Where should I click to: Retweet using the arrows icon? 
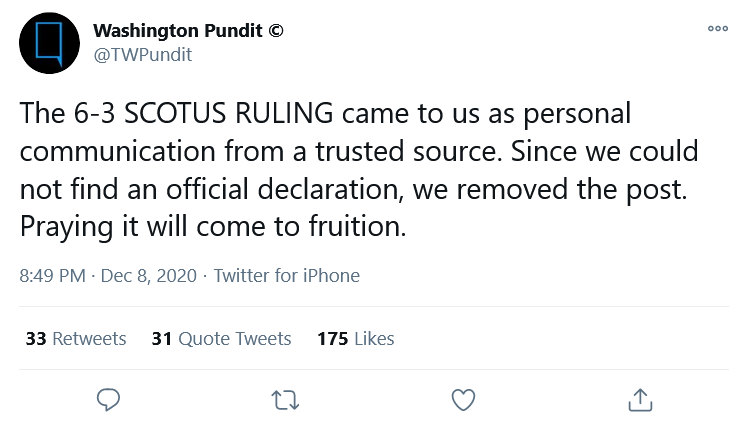pyautogui.click(x=285, y=400)
